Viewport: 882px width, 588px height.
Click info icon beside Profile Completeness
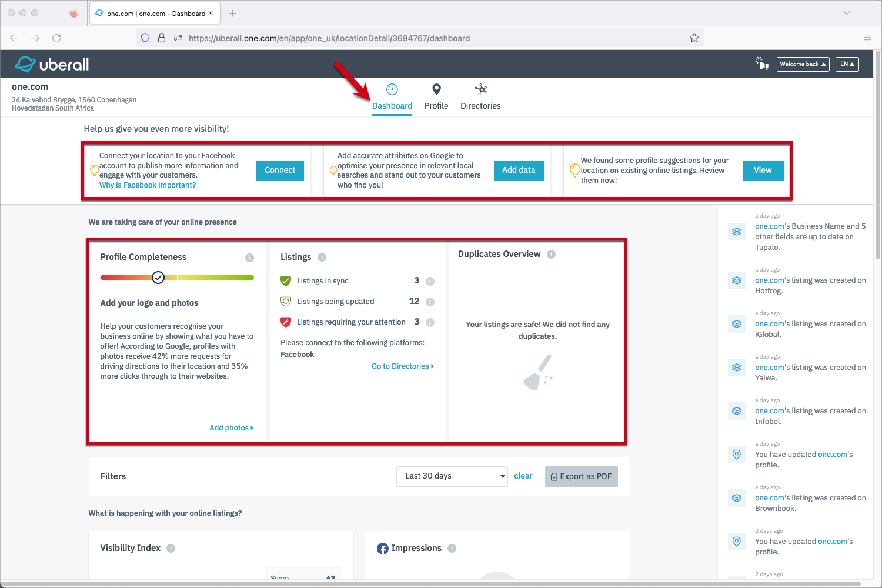point(249,258)
